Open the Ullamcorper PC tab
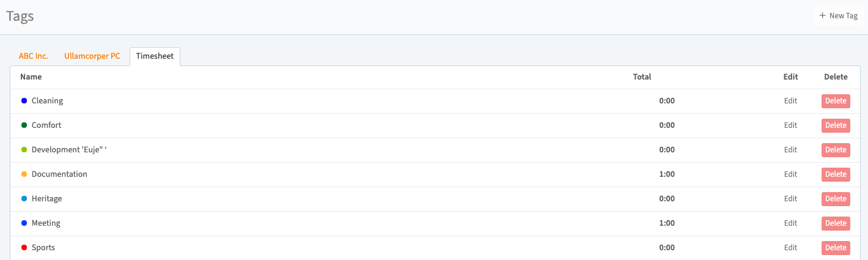868x260 pixels. pos(92,56)
